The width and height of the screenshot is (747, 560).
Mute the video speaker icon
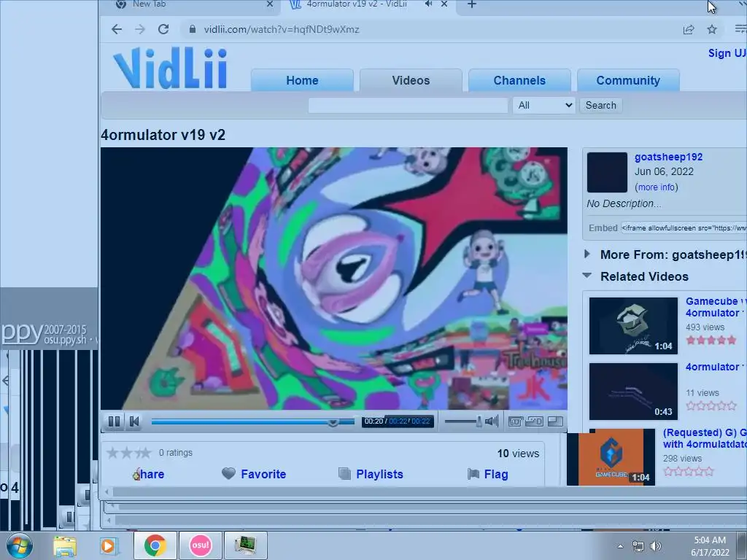point(491,421)
